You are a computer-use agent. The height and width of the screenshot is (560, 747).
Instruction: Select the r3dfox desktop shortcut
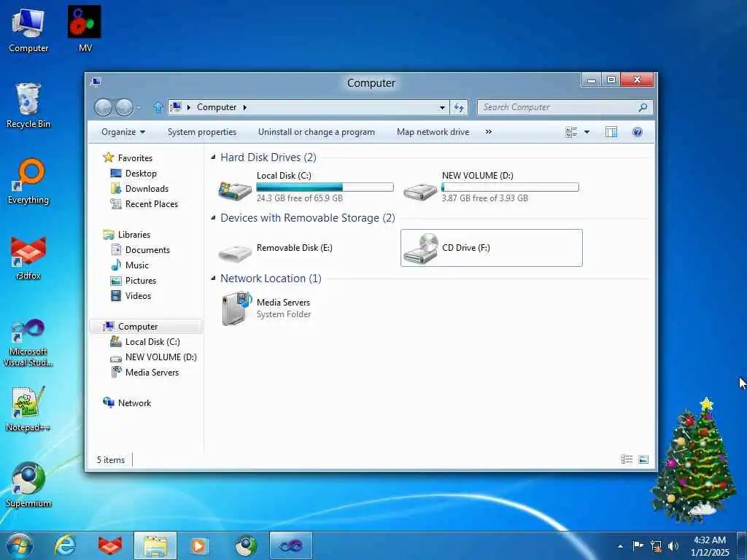click(28, 258)
